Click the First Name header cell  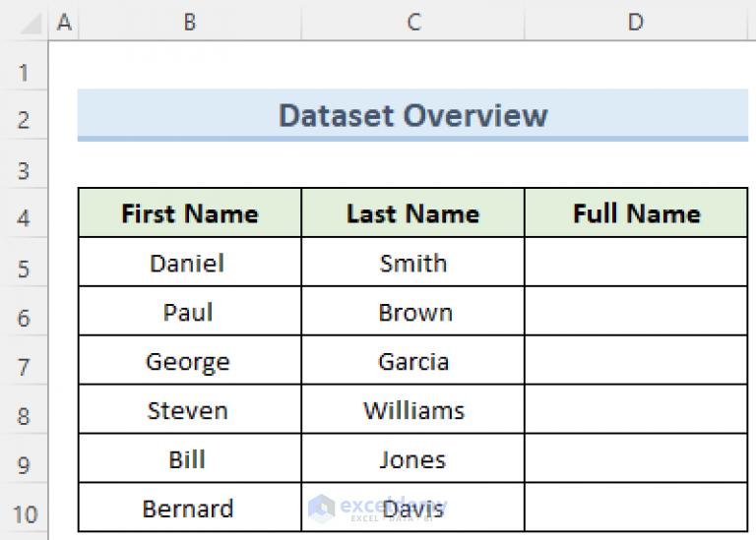189,213
